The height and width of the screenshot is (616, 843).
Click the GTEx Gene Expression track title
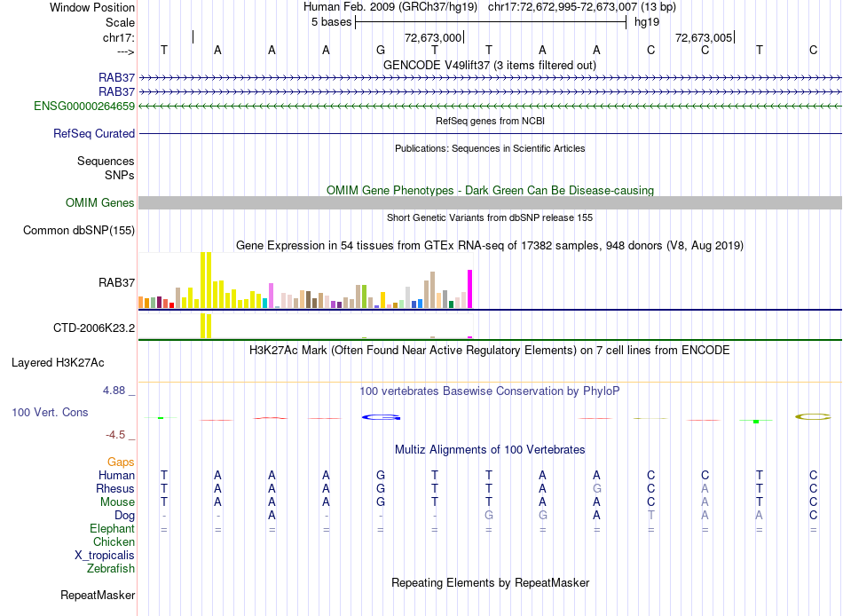(490, 245)
